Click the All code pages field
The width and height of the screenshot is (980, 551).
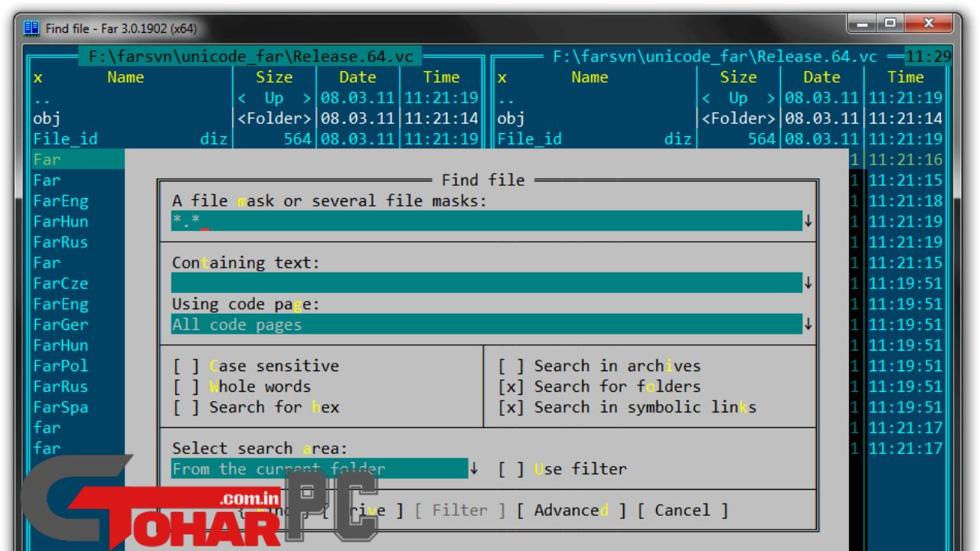[487, 324]
